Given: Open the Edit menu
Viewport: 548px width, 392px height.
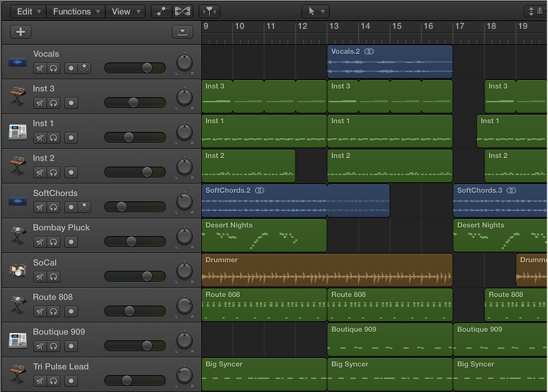Looking at the screenshot, I should (26, 11).
